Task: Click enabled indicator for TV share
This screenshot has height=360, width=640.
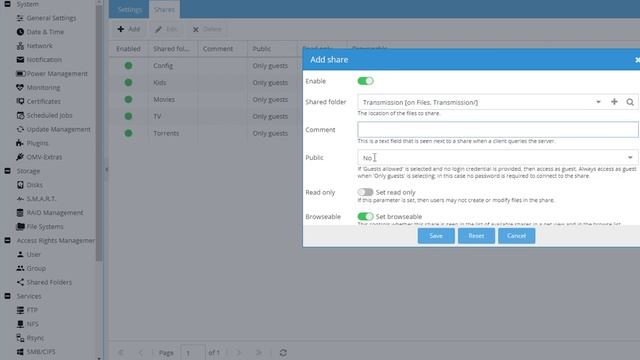Action: 128,116
